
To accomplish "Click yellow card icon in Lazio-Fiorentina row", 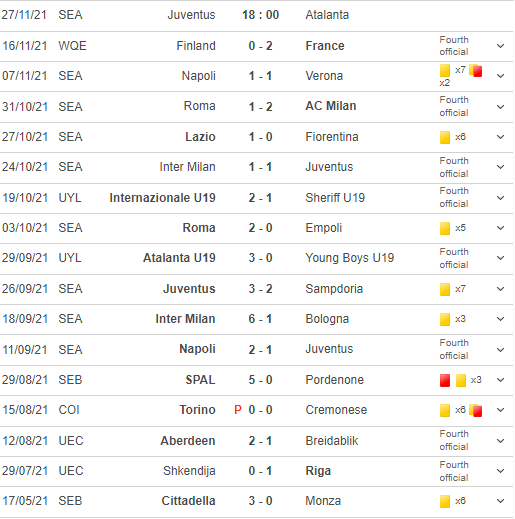I will point(445,137).
